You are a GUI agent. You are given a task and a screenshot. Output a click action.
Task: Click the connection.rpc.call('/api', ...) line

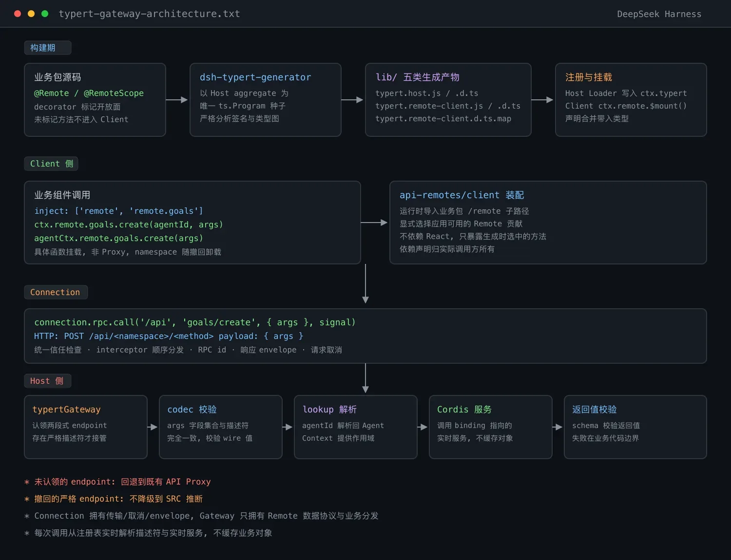(x=194, y=322)
